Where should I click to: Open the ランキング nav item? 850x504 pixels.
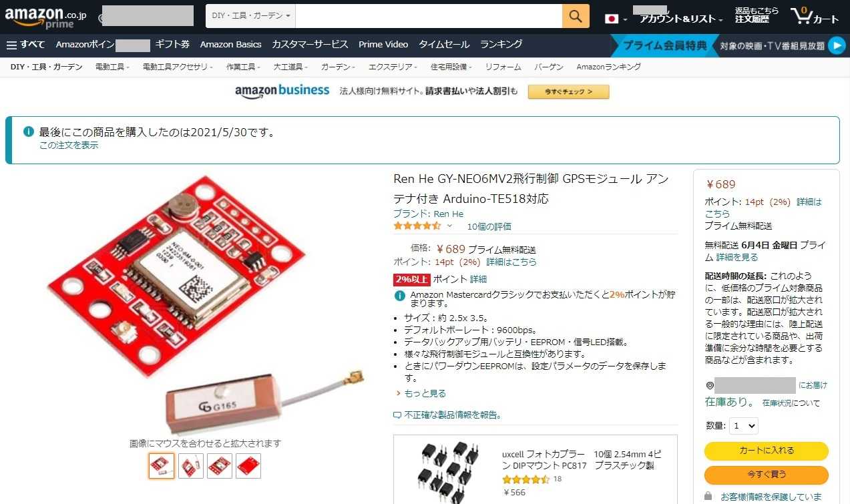[501, 44]
